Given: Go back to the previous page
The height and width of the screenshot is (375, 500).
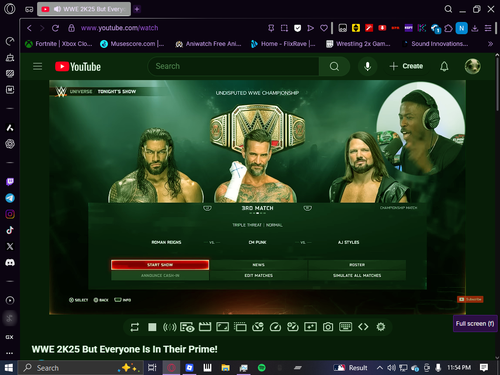Looking at the screenshot, I should point(29,28).
